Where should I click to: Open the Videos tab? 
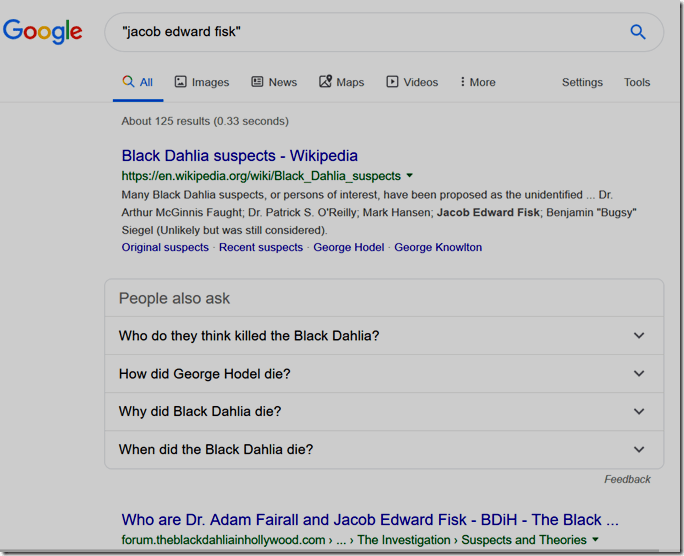[412, 82]
